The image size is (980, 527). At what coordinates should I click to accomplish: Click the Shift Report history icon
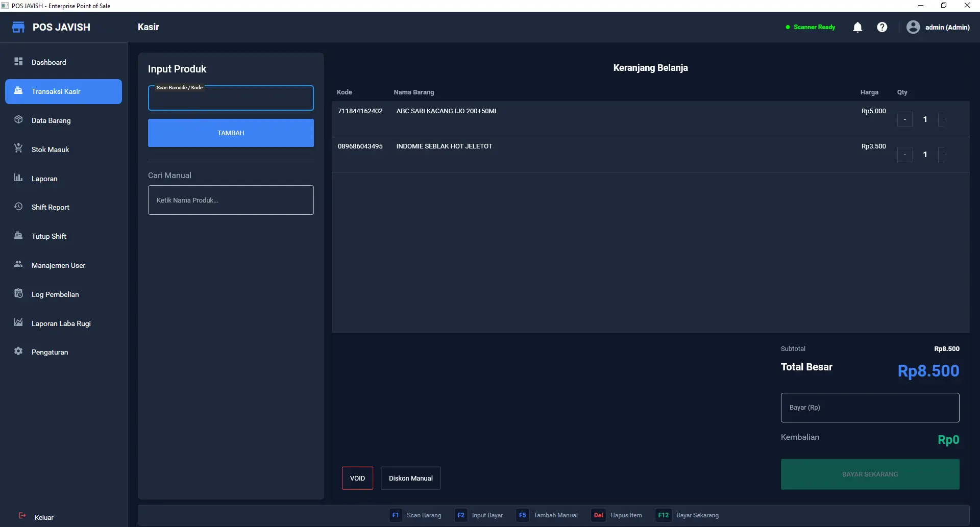18,207
